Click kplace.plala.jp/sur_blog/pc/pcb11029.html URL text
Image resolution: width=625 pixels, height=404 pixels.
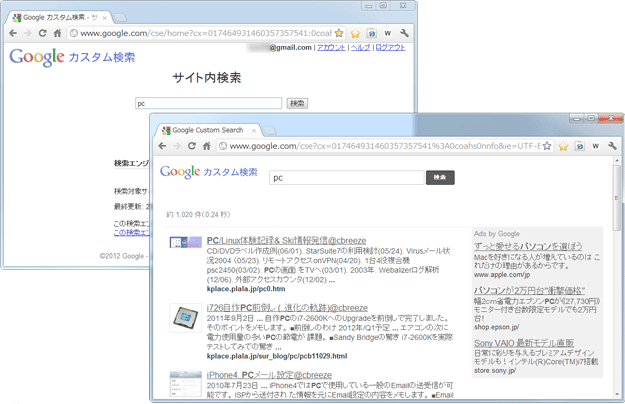tap(277, 356)
